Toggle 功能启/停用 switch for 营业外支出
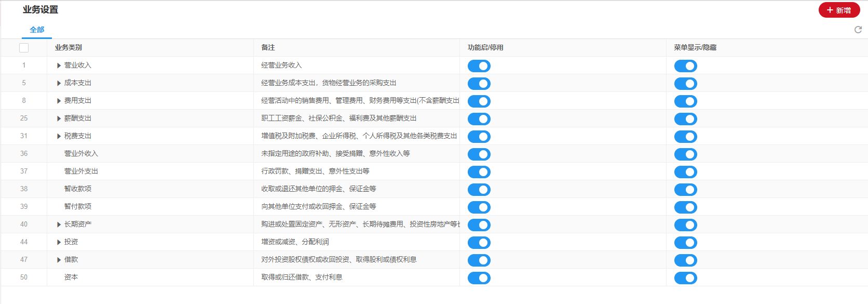This screenshot has width=868, height=304. (479, 172)
